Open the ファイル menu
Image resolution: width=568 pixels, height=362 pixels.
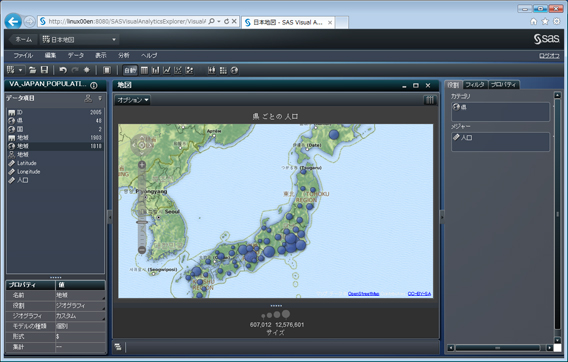[x=23, y=55]
